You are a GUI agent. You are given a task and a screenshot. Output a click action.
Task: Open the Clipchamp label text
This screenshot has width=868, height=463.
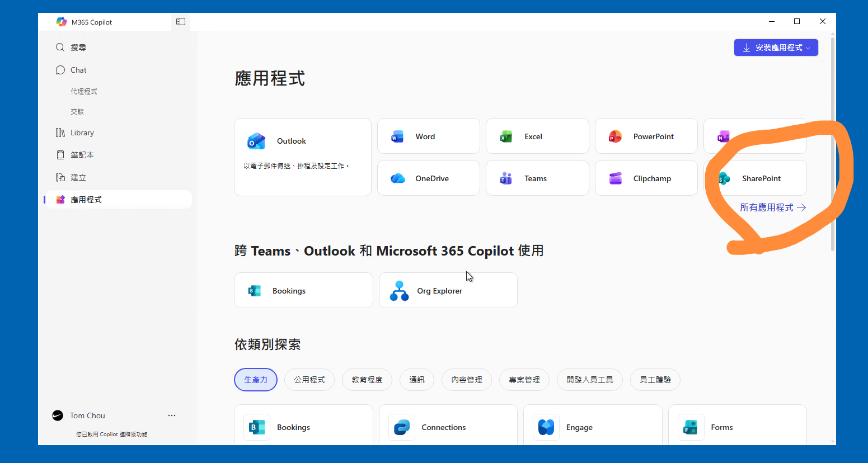(652, 178)
